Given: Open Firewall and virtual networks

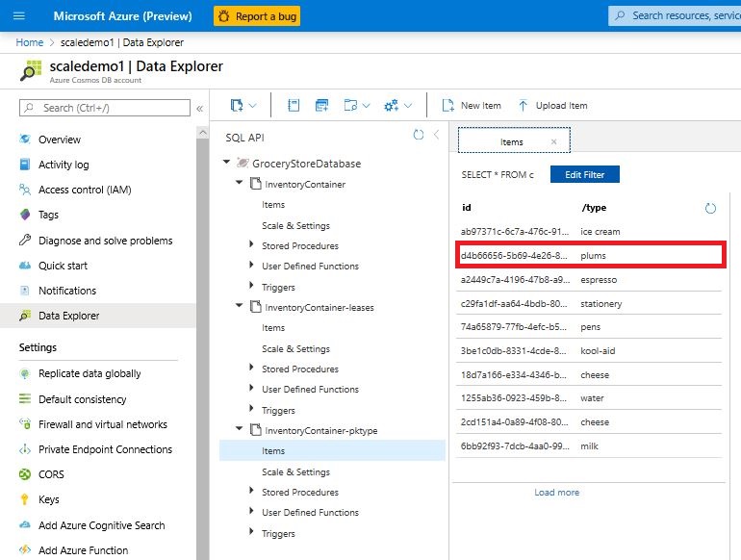Looking at the screenshot, I should pos(103,424).
